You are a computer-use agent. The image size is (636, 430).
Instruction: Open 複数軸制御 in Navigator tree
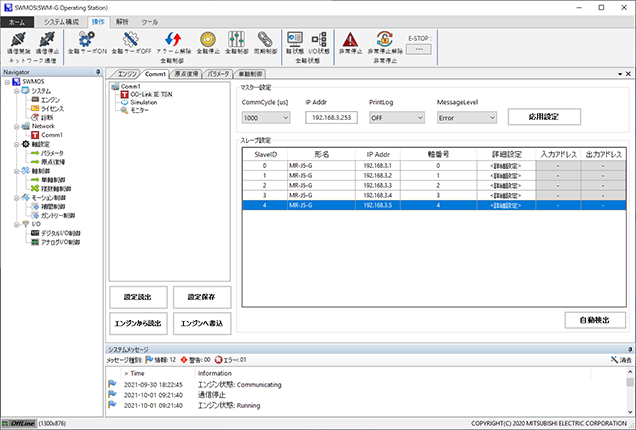pyautogui.click(x=51, y=189)
